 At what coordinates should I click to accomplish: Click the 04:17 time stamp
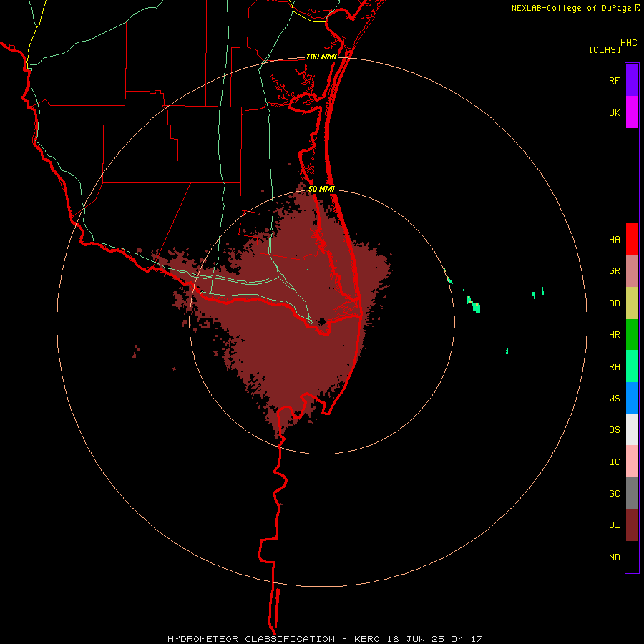[x=466, y=639]
